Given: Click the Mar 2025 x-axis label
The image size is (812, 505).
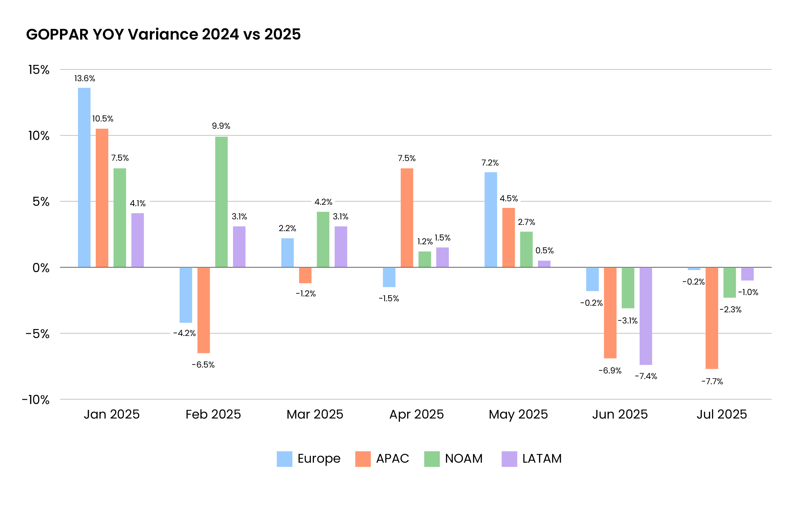Looking at the screenshot, I should tap(315, 414).
